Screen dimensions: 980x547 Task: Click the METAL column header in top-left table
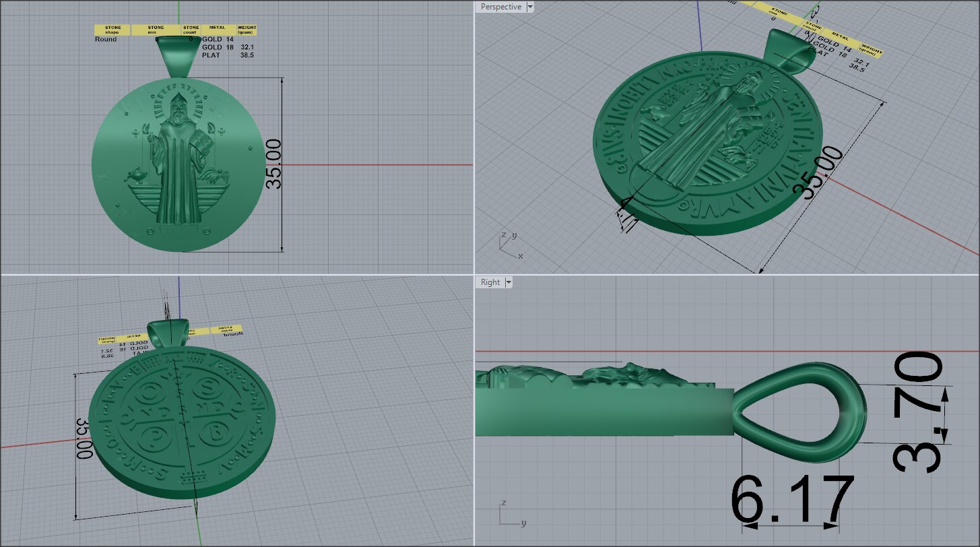[217, 30]
